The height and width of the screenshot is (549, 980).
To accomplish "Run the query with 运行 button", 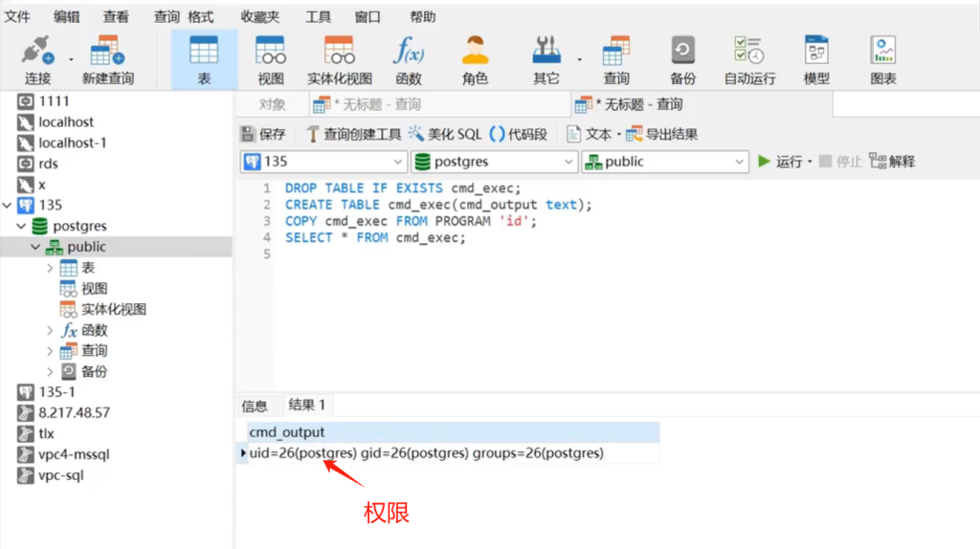I will point(779,161).
